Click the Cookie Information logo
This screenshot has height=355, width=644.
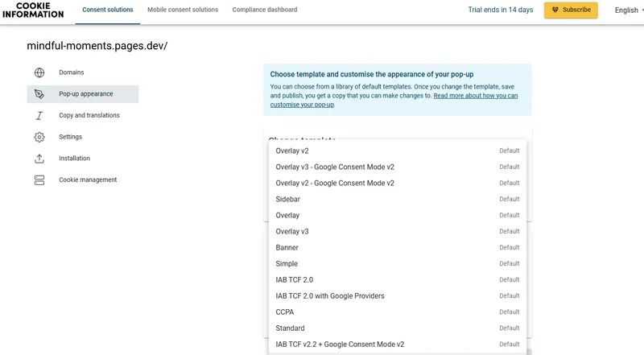[33, 10]
